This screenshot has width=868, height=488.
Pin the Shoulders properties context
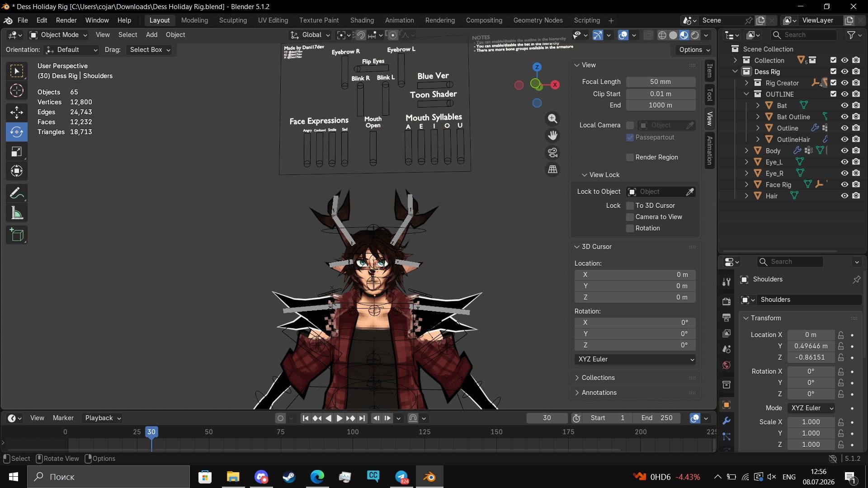[856, 280]
